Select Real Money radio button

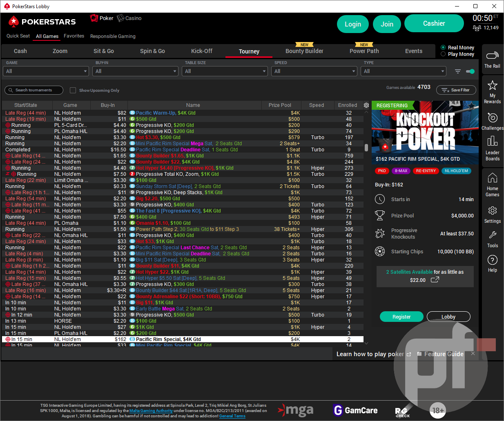tap(443, 47)
